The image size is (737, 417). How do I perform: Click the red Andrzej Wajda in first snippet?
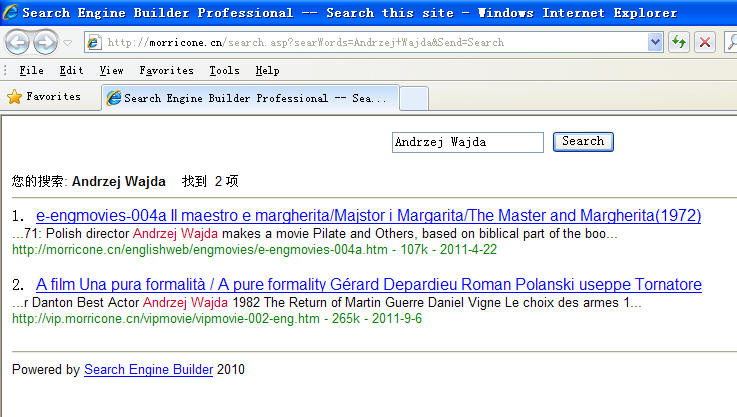pyautogui.click(x=175, y=234)
